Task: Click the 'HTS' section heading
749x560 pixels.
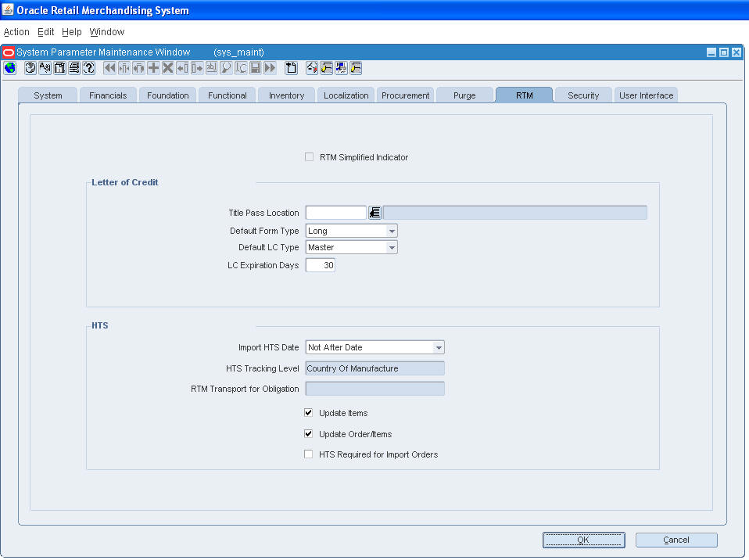Action: pos(100,325)
